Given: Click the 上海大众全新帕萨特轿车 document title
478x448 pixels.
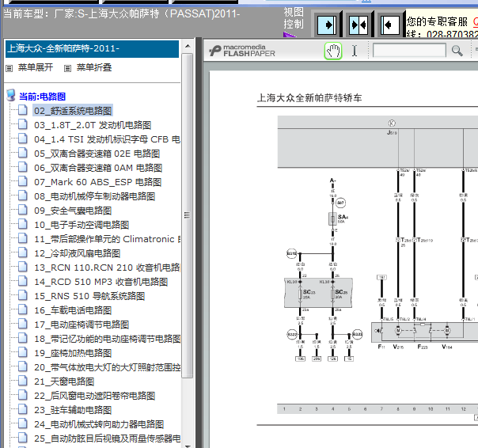Looking at the screenshot, I should 309,98.
